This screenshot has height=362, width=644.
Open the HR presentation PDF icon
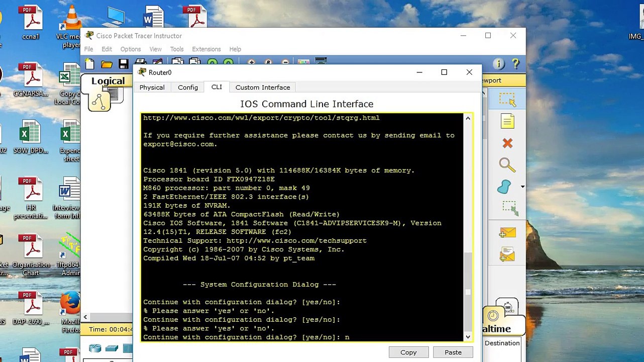(x=31, y=198)
